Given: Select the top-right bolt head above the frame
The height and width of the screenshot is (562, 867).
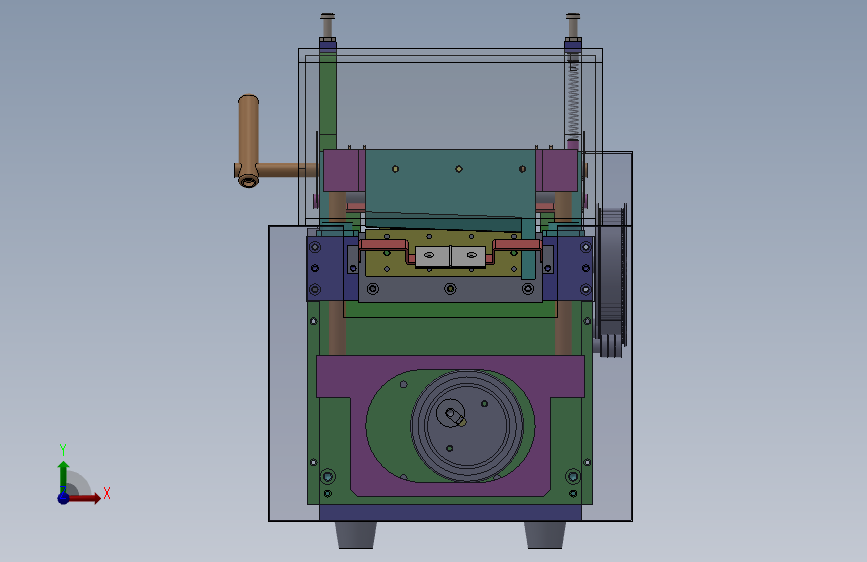Looking at the screenshot, I should tap(573, 17).
